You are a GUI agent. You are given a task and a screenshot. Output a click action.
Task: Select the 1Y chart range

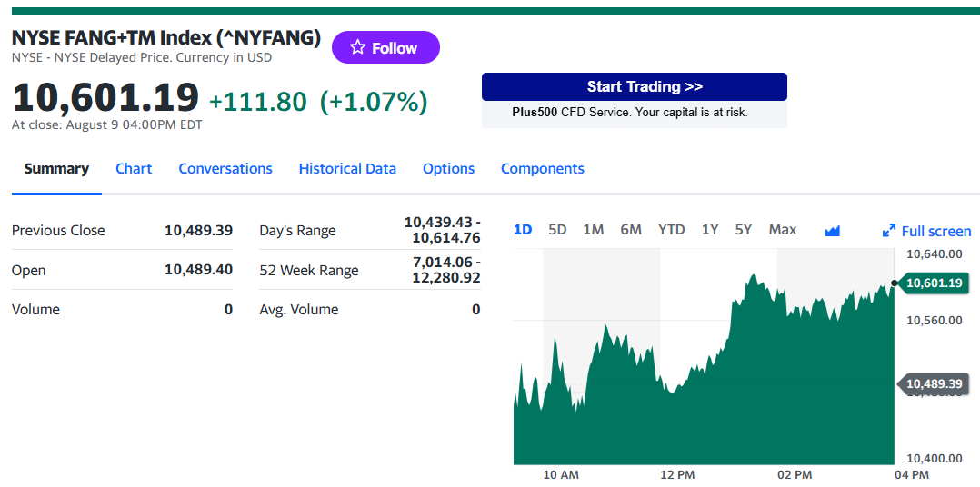[x=709, y=230]
